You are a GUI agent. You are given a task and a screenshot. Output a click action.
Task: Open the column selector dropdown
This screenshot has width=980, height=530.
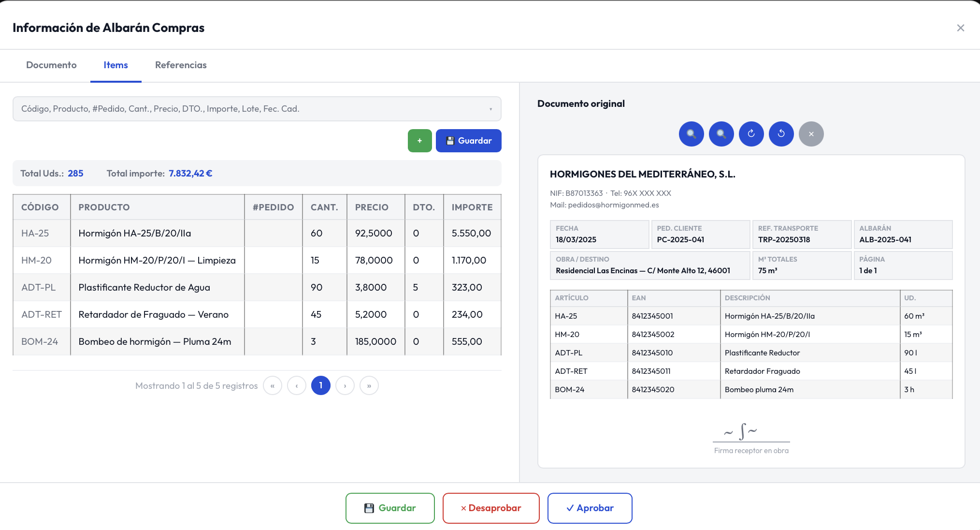(257, 109)
